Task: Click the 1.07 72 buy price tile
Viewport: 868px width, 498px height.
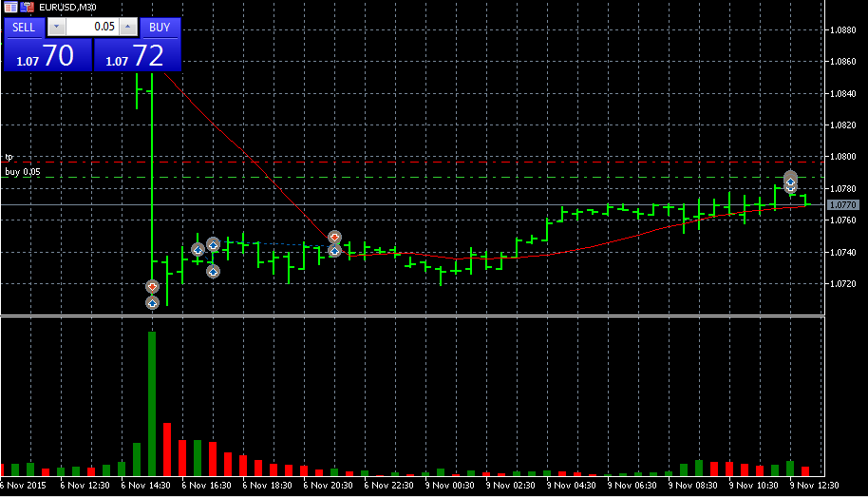Action: tap(137, 56)
